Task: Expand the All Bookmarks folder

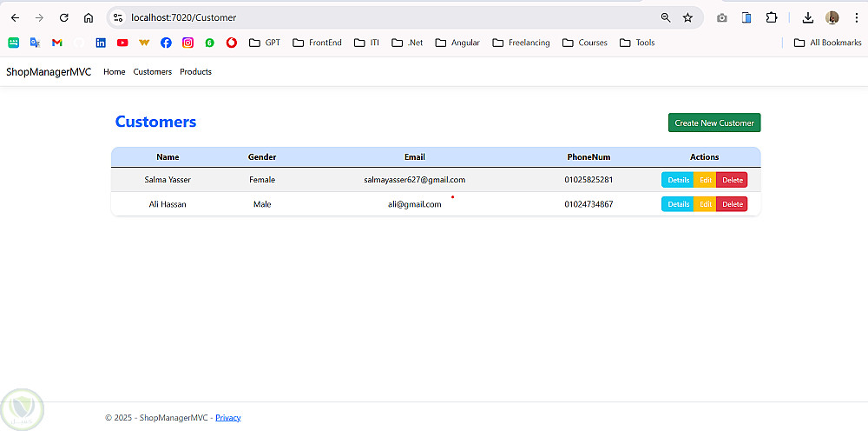Action: (x=827, y=43)
